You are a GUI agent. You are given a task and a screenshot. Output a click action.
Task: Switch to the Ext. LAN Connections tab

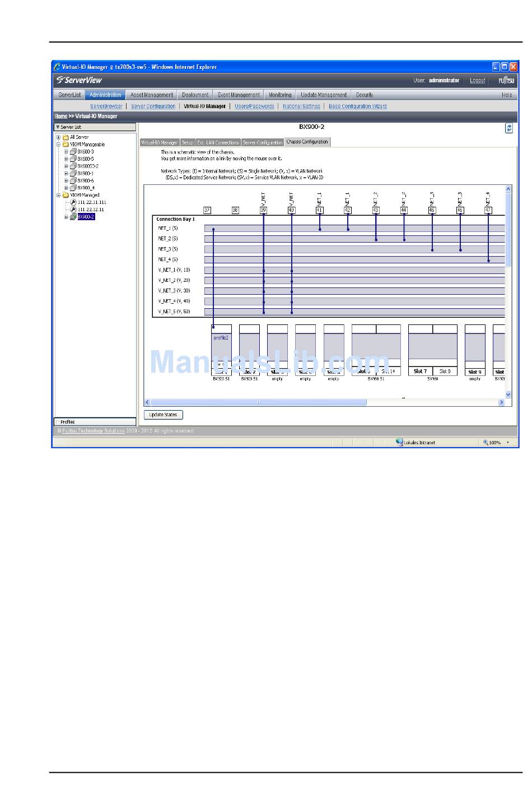[x=218, y=142]
